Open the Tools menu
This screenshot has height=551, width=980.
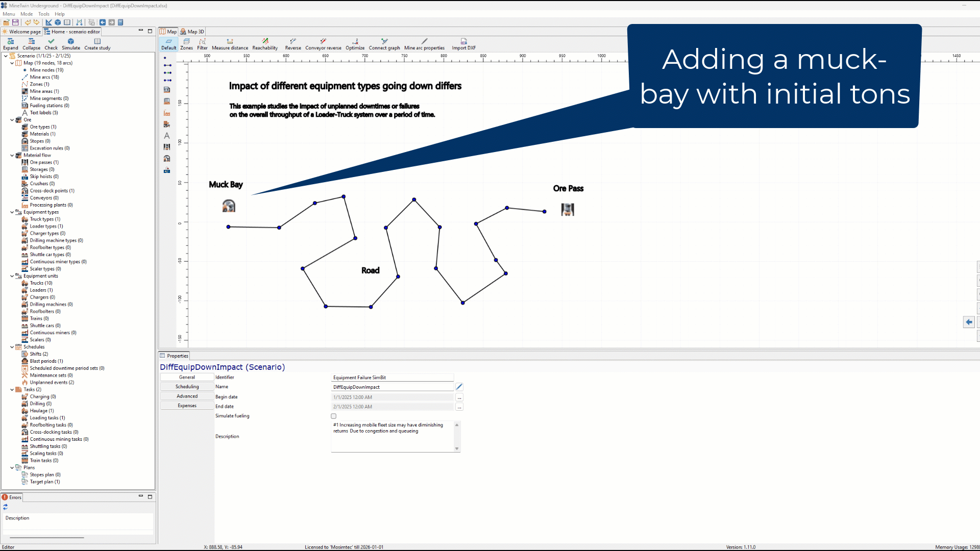(44, 14)
